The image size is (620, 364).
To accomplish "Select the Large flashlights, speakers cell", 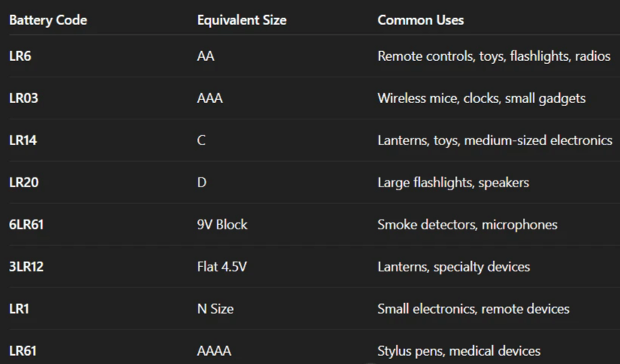I will 453,183.
